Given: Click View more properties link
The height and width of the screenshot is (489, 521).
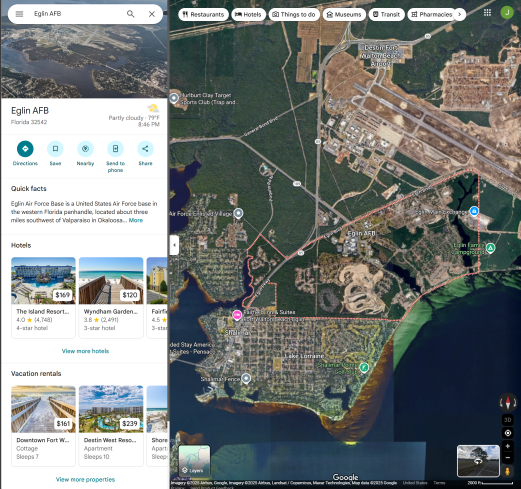Looking at the screenshot, I should (x=85, y=479).
